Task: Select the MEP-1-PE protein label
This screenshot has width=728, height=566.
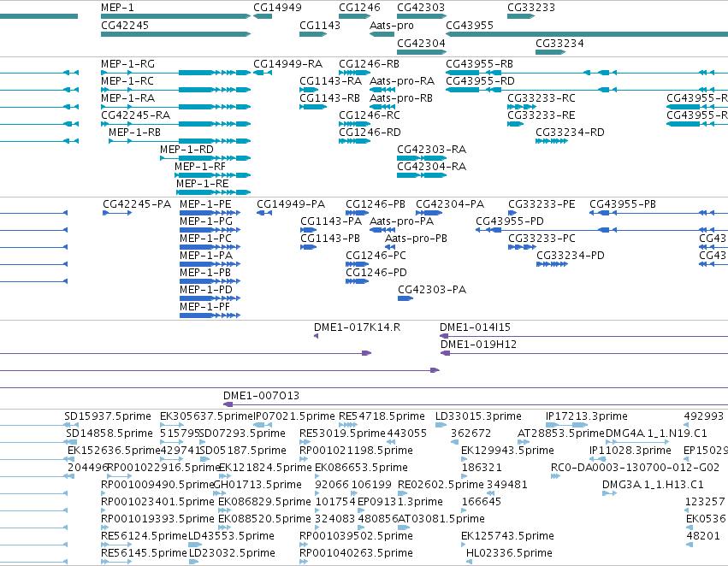Action: click(205, 204)
